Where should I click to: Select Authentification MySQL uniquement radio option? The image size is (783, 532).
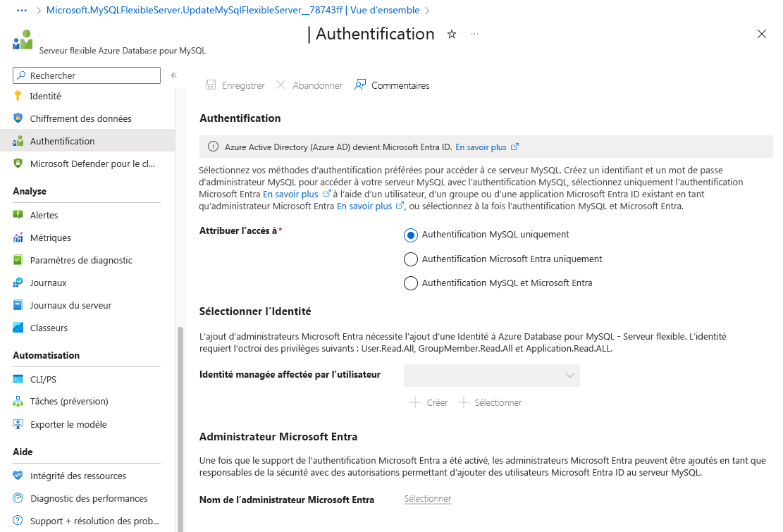[x=410, y=235]
